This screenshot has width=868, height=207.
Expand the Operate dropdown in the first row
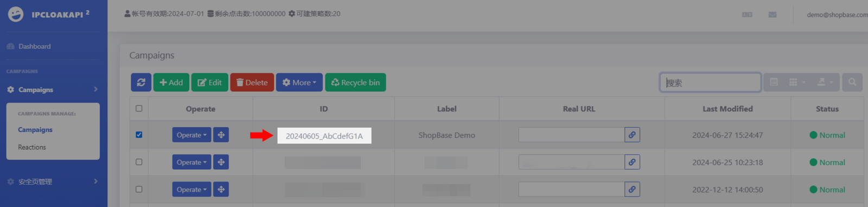click(x=192, y=135)
